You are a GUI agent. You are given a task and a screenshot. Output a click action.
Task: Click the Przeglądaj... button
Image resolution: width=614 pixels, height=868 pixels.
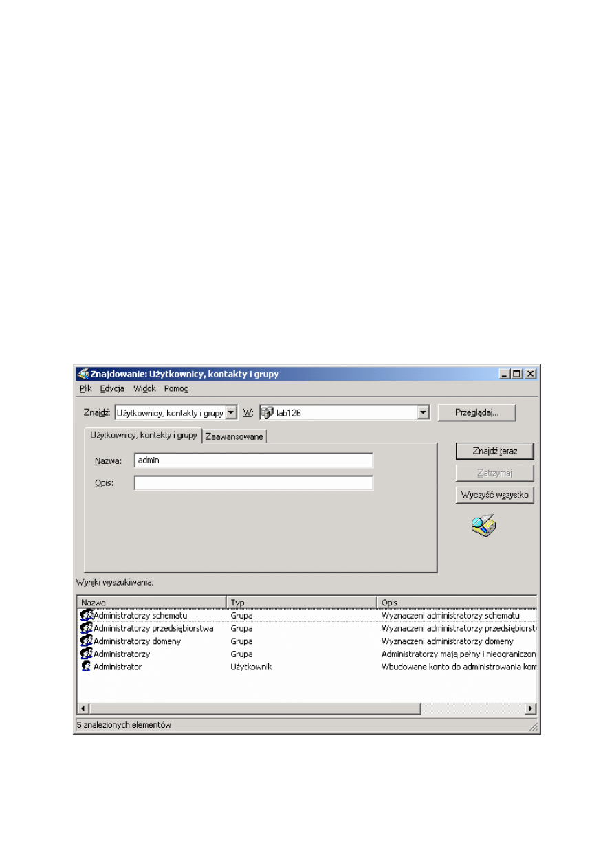click(476, 413)
